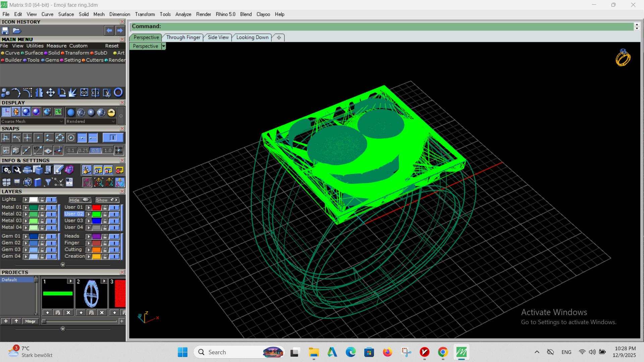Switch to the Through Finger tab
644x362 pixels.
183,38
